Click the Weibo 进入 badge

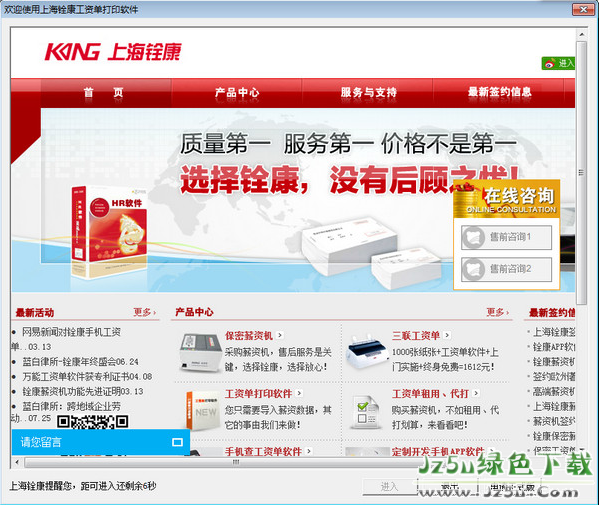559,63
